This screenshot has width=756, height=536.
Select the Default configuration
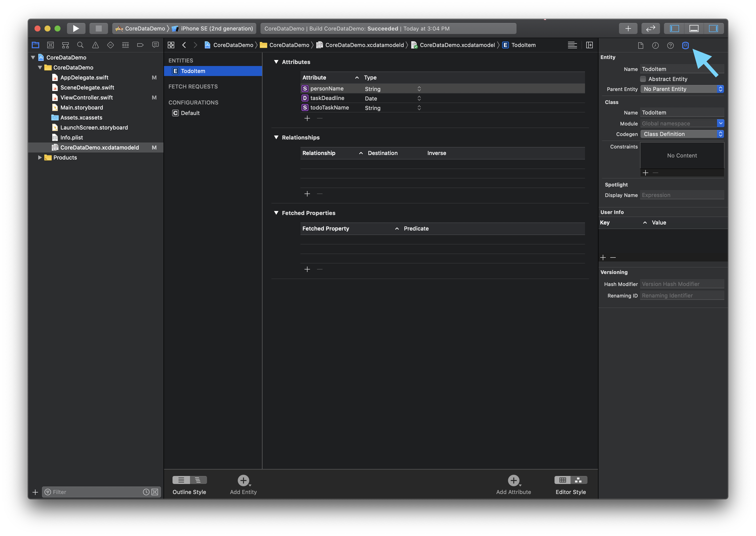click(190, 113)
